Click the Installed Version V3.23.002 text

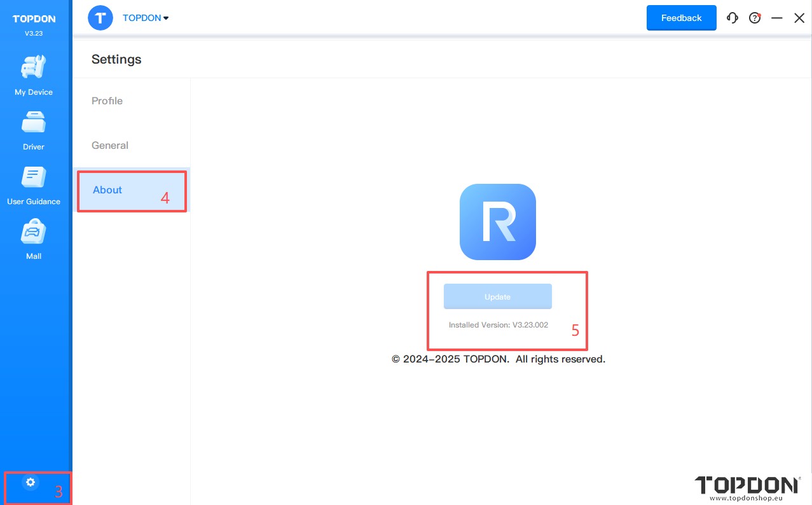498,325
